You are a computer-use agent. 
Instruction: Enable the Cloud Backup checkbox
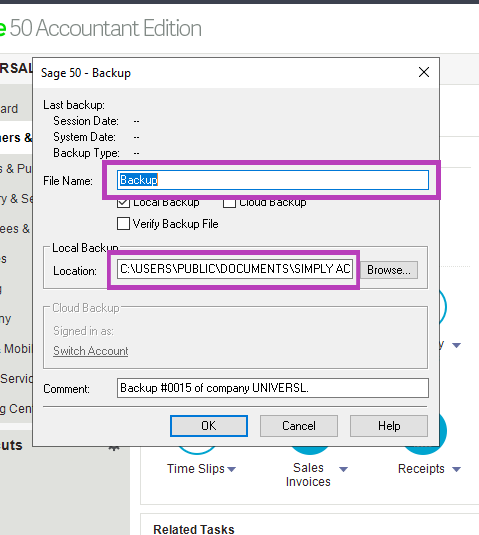tap(229, 204)
